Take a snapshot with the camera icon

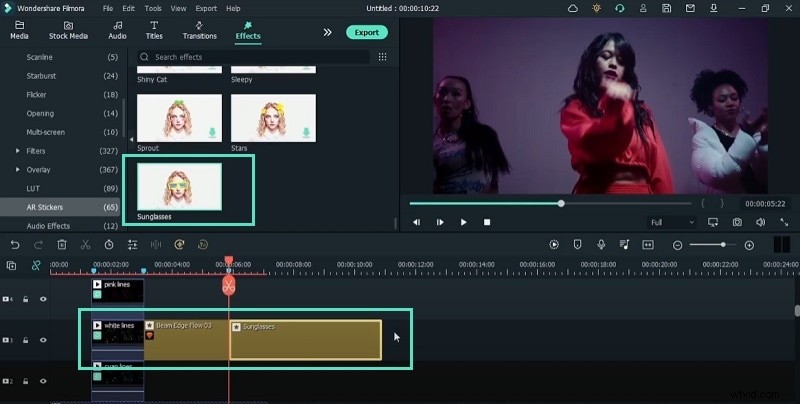[x=737, y=222]
